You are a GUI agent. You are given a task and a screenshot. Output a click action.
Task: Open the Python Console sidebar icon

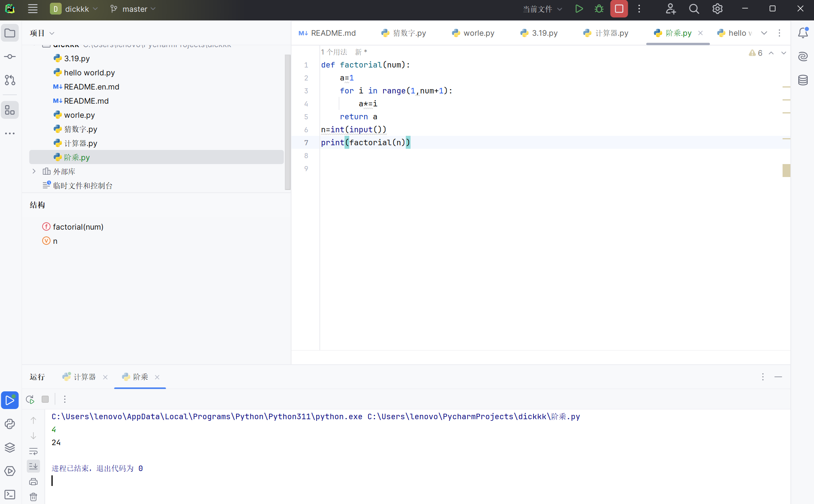pos(10,424)
